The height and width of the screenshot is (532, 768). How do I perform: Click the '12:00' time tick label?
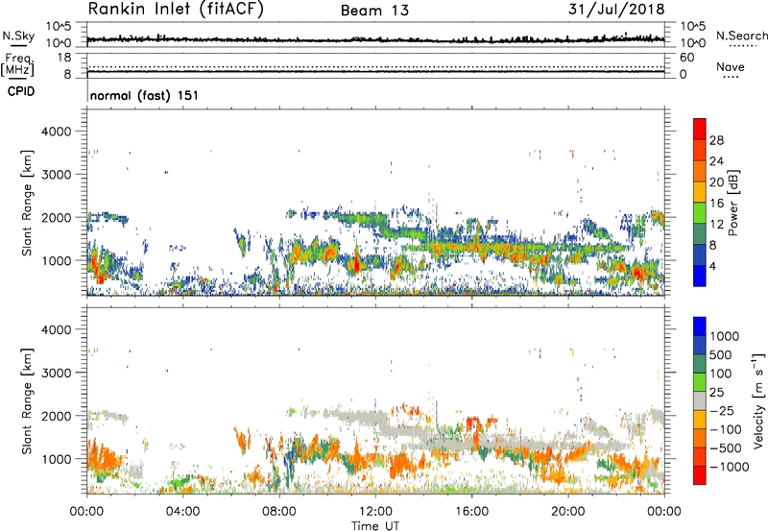tap(375, 512)
